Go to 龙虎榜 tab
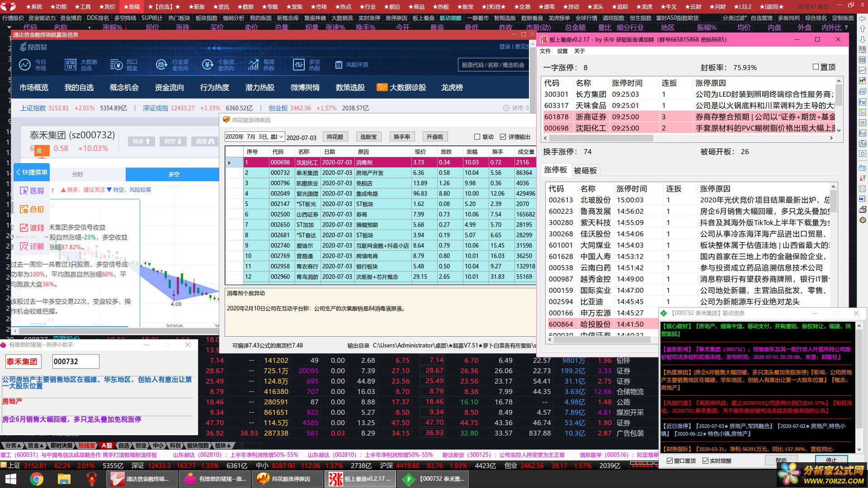The height and width of the screenshot is (488, 868). click(x=452, y=87)
